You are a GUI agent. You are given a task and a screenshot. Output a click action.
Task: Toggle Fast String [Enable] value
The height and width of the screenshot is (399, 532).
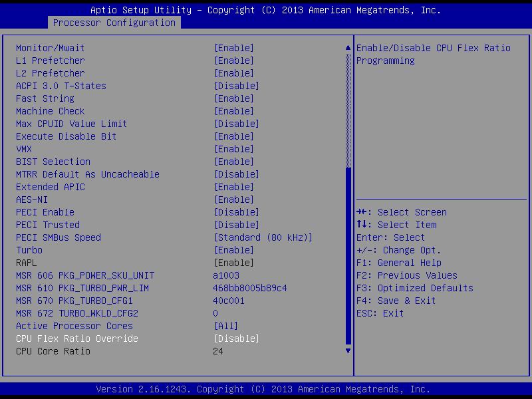pos(234,98)
